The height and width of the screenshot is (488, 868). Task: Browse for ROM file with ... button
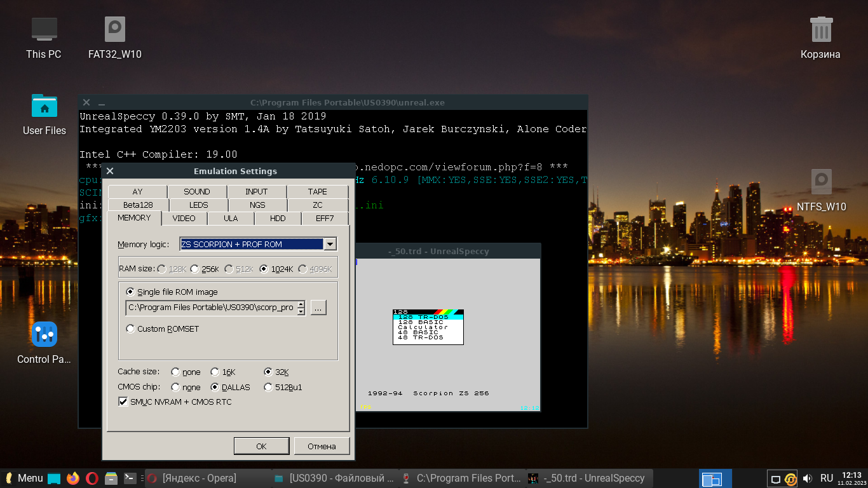pos(318,308)
